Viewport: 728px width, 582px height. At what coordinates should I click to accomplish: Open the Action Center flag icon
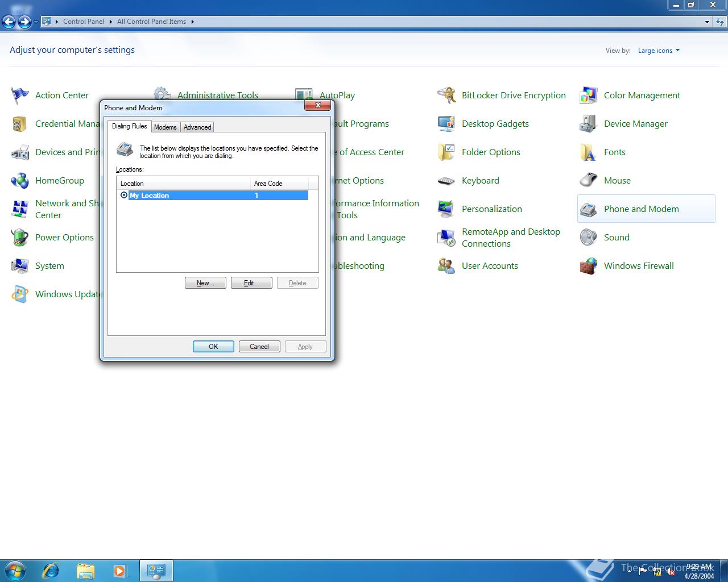point(20,95)
